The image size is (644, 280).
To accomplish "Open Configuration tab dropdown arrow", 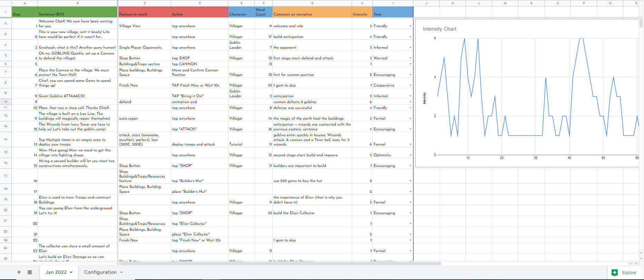I will (x=121, y=272).
